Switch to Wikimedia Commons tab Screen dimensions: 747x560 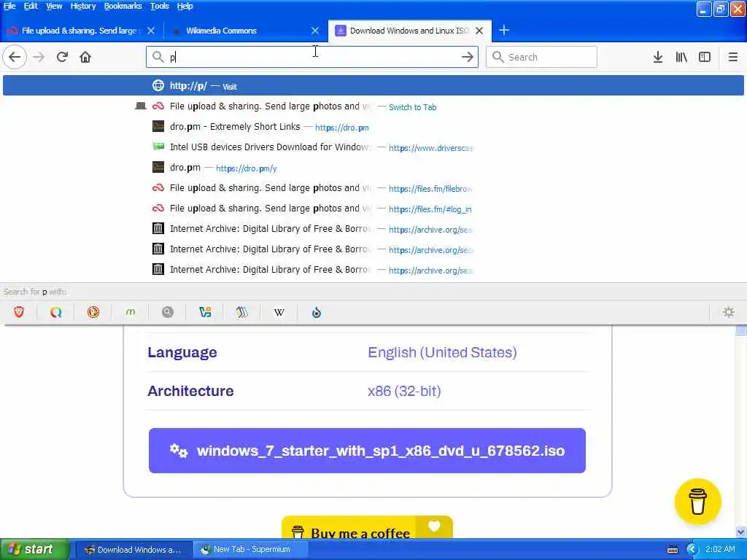(x=239, y=31)
